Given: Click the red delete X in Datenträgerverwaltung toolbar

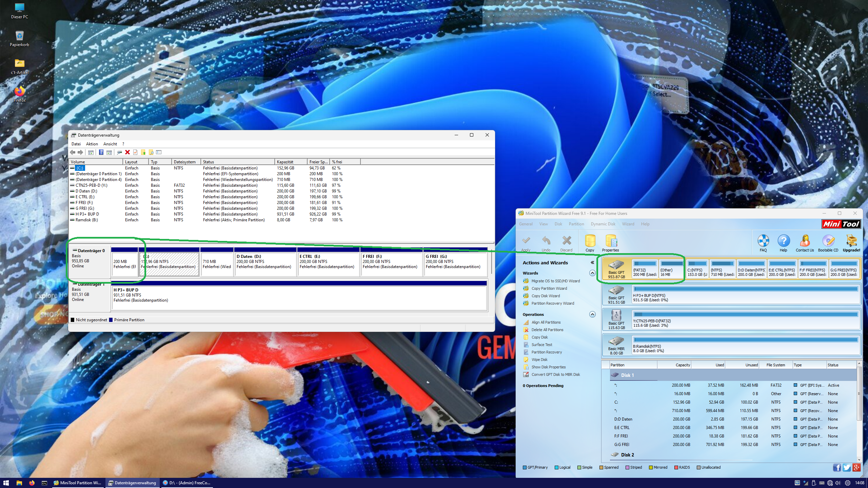Looking at the screenshot, I should click(x=127, y=152).
